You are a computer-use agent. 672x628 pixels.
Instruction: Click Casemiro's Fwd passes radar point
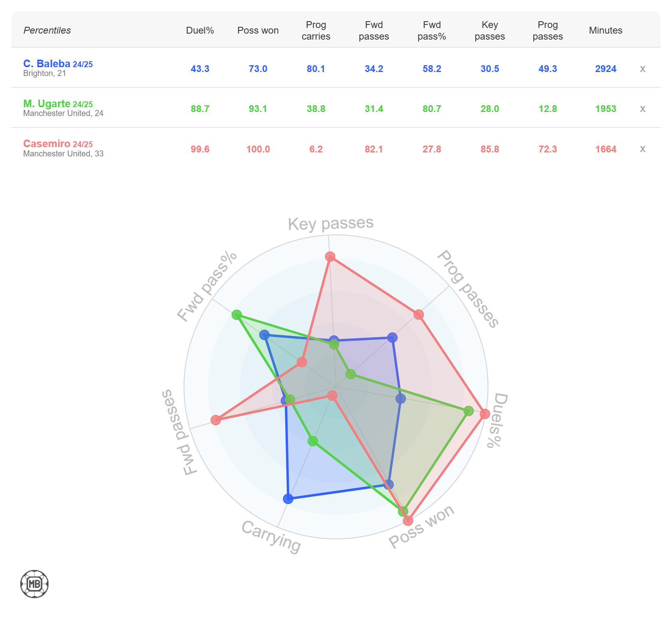(x=216, y=420)
